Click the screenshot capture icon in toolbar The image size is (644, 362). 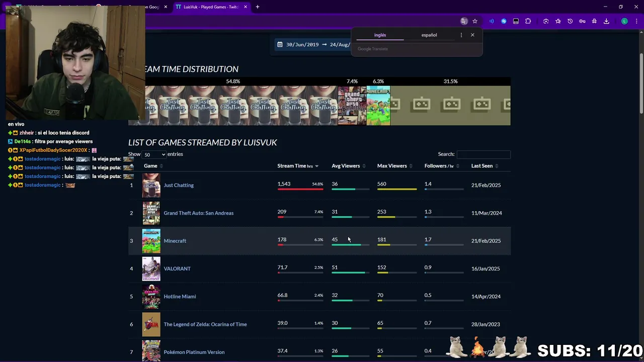(546, 21)
